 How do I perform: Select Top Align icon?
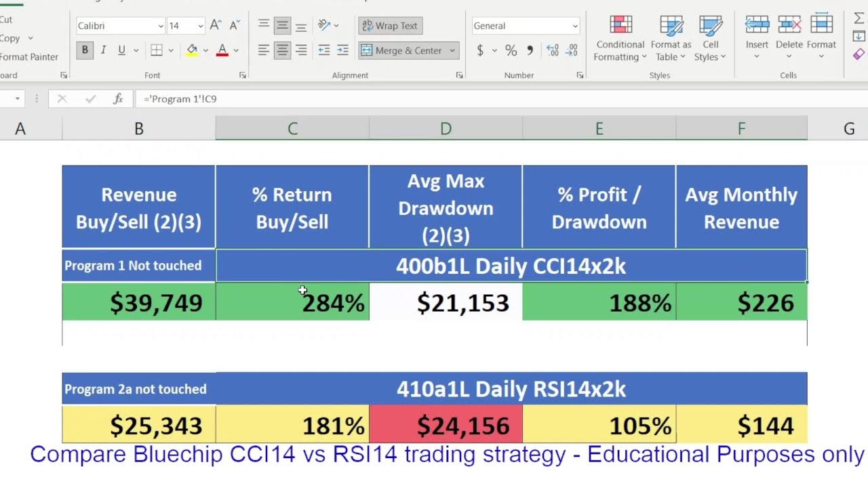[x=264, y=26]
